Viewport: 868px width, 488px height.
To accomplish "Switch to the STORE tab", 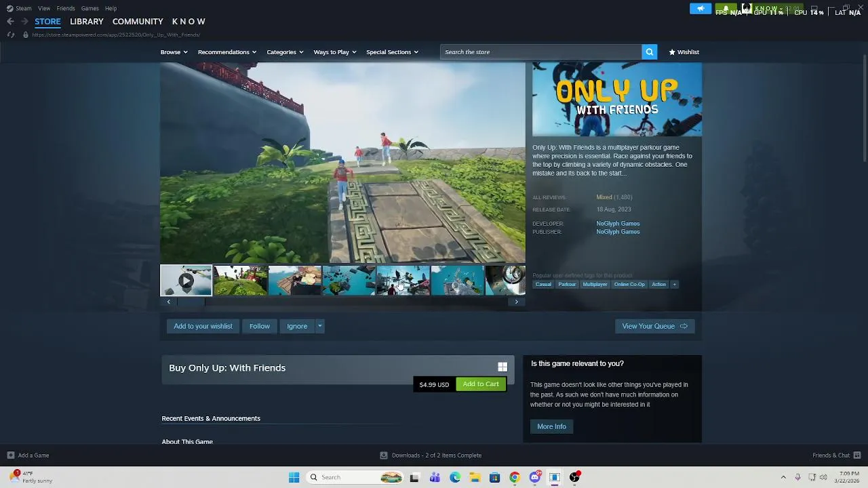I will pyautogui.click(x=47, y=22).
